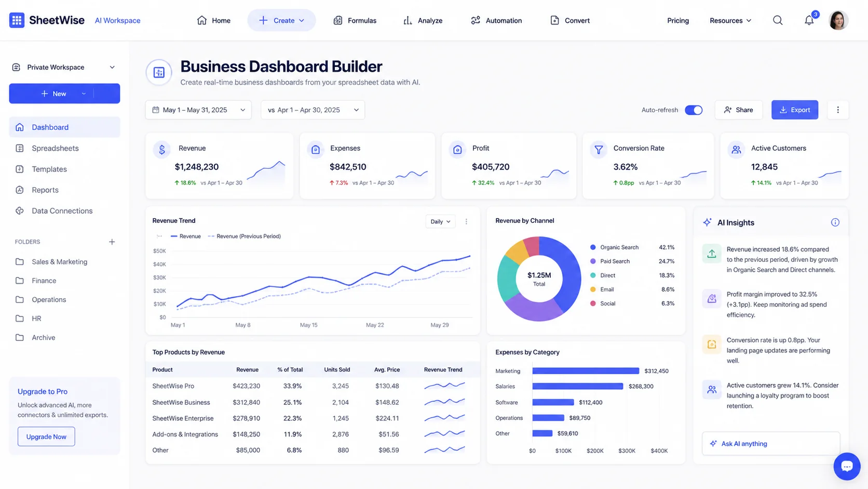Image resolution: width=868 pixels, height=489 pixels.
Task: Click the revenue increase insight icon
Action: click(x=711, y=254)
